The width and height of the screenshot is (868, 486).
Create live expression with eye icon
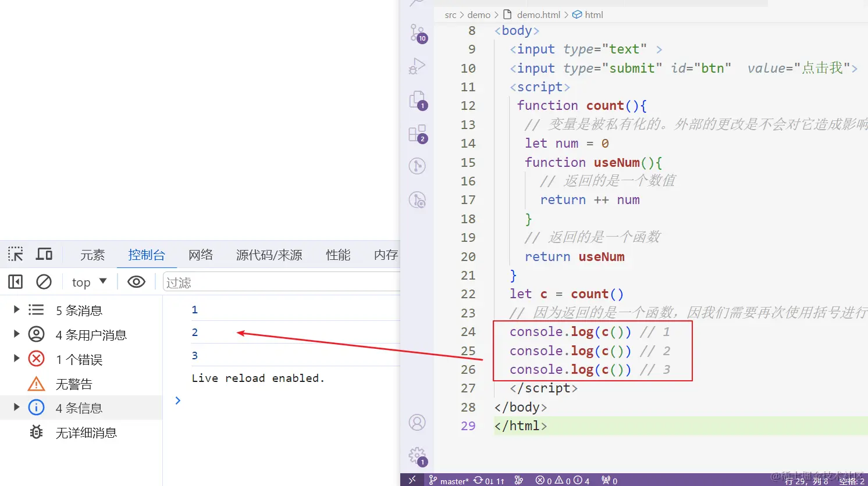coord(136,282)
